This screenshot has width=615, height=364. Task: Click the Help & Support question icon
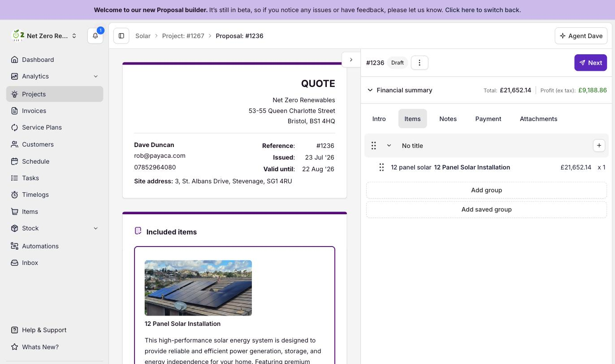[15, 330]
